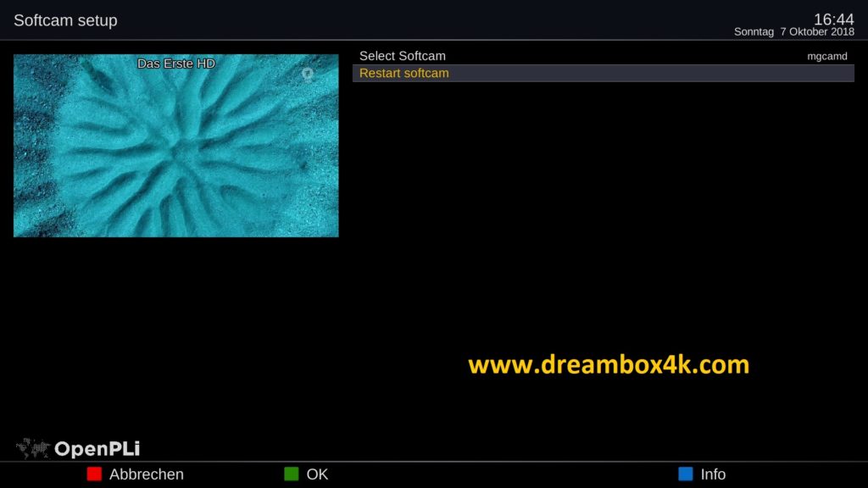
Task: Open the Select Softcam setting row
Action: click(x=603, y=56)
